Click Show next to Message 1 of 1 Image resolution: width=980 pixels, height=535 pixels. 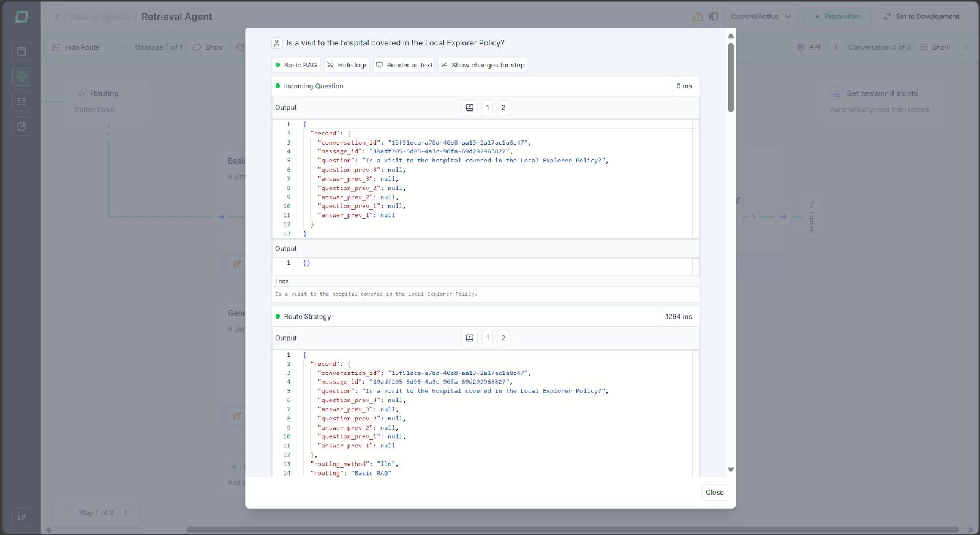208,47
